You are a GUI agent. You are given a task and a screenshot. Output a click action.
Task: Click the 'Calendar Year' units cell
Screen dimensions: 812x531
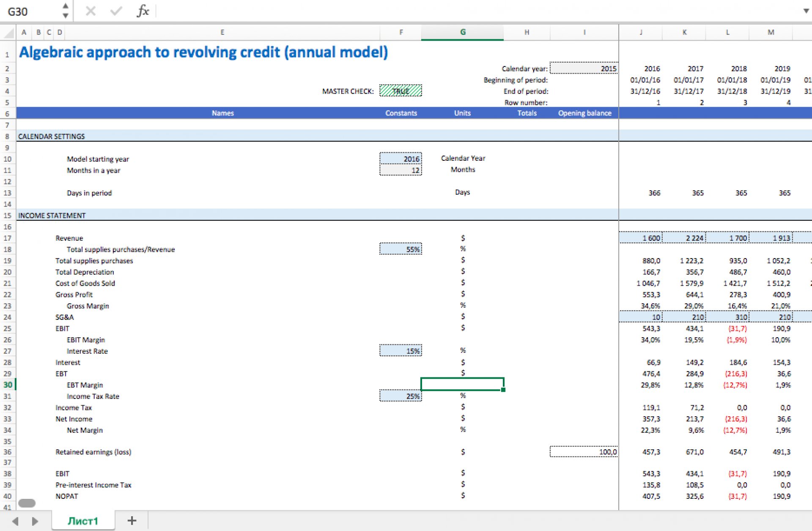coord(463,158)
